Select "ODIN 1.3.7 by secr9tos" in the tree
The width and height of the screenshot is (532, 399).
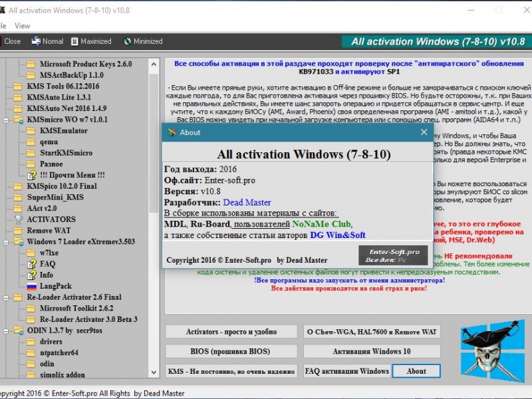tap(65, 331)
